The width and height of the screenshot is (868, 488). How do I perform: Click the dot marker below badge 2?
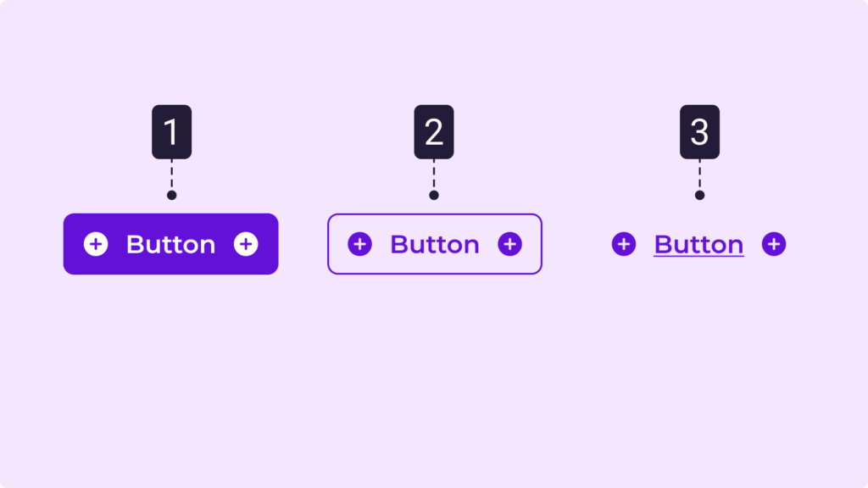pyautogui.click(x=434, y=195)
